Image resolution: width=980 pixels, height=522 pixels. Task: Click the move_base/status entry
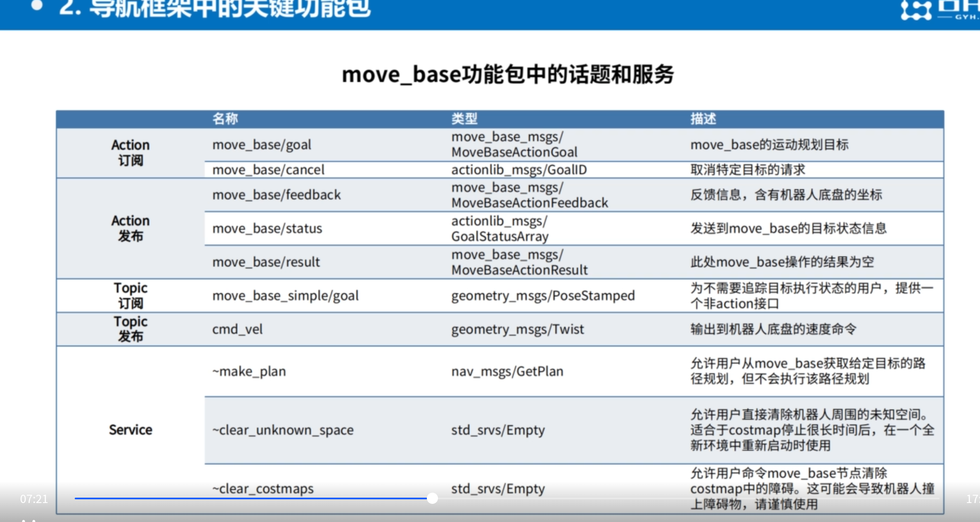pyautogui.click(x=267, y=229)
